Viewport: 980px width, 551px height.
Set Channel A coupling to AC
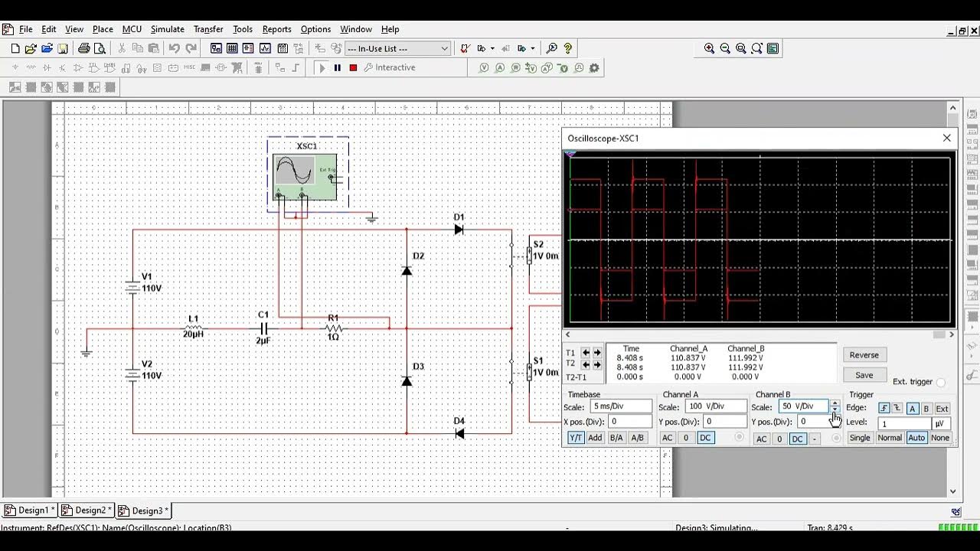(667, 438)
